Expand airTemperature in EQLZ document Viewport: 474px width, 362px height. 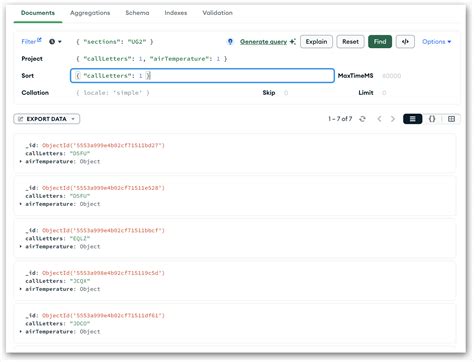21,247
